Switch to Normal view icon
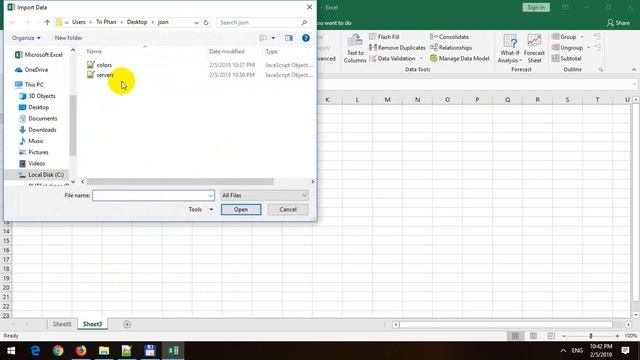This screenshot has width=640, height=360. pyautogui.click(x=515, y=336)
